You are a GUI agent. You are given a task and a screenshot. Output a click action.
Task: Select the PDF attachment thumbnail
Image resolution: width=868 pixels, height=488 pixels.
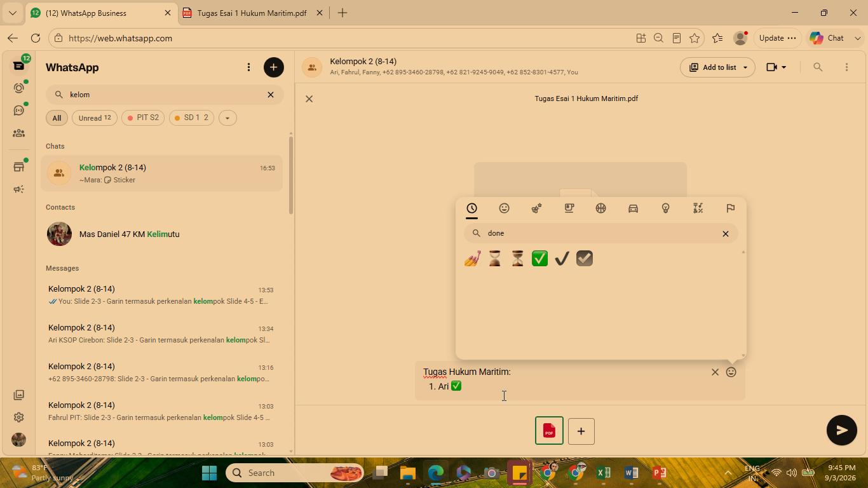point(549,431)
